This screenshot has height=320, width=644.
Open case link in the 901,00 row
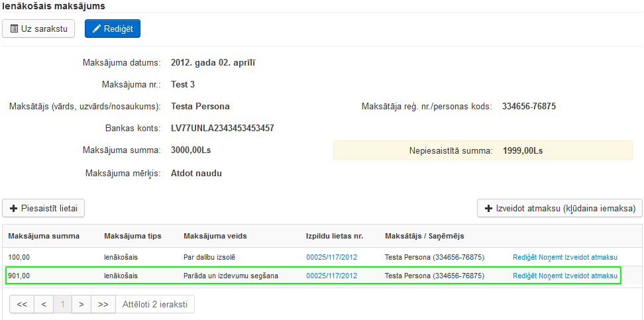(331, 276)
